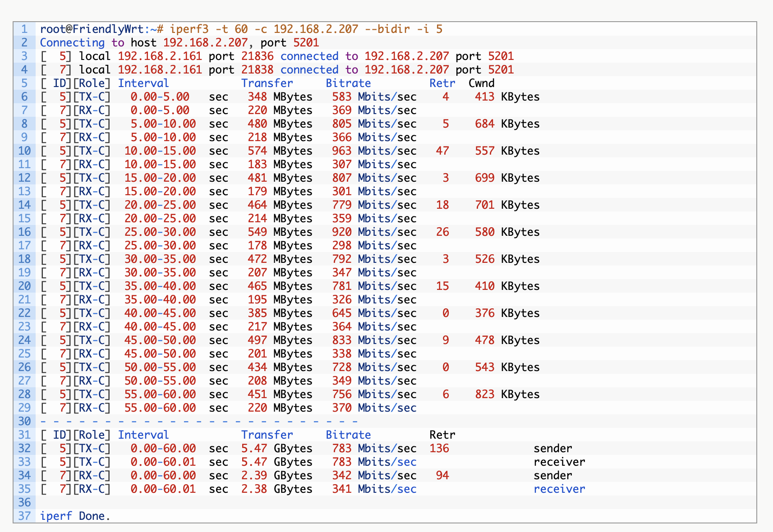773x532 pixels.
Task: Click local port 21838 value
Action: click(x=257, y=70)
